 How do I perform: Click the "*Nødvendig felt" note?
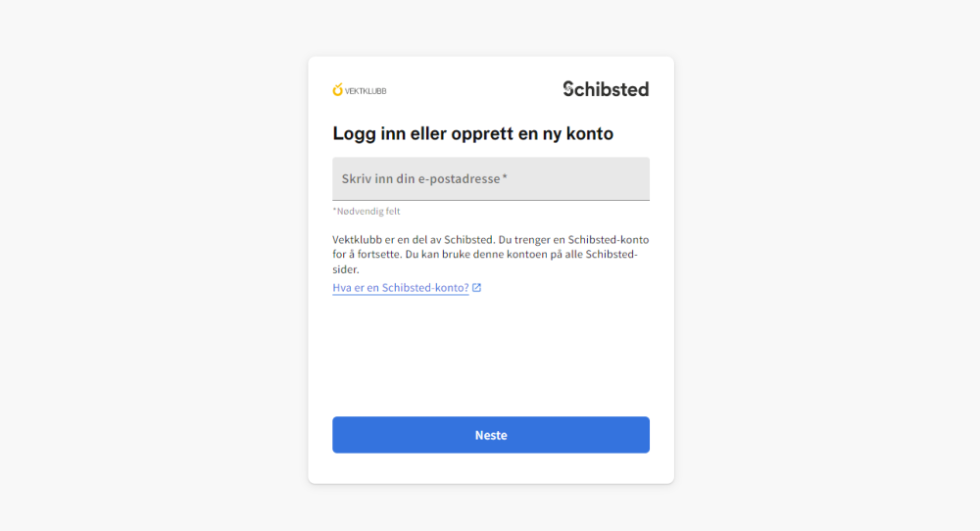pyautogui.click(x=367, y=212)
